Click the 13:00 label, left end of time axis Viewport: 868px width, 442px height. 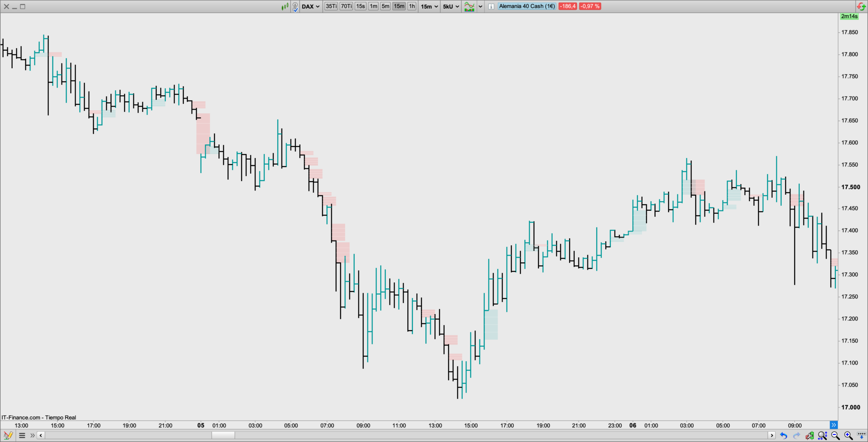(22, 425)
